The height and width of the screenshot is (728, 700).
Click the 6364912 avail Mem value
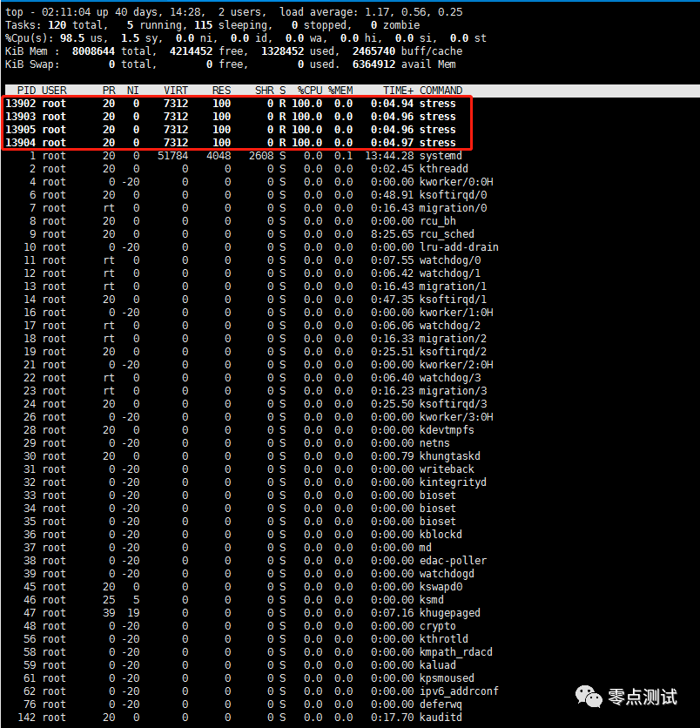[374, 64]
